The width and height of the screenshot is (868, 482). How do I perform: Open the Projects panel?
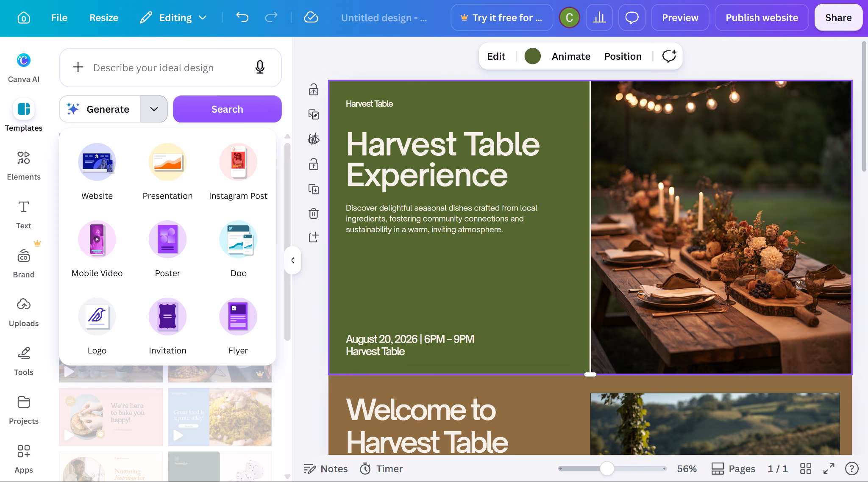tap(24, 410)
